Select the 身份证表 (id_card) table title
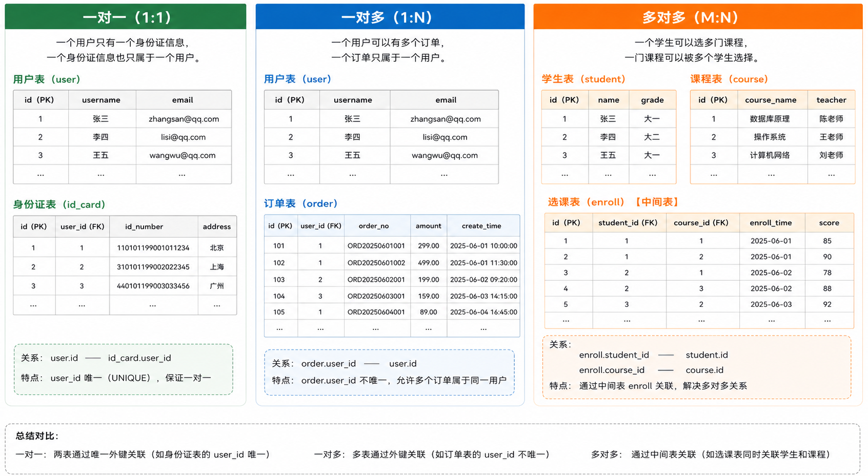This screenshot has height=476, width=868. coord(59,204)
